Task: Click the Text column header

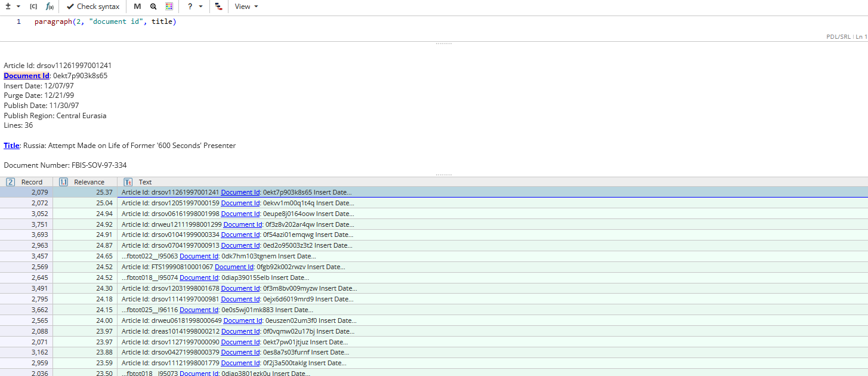Action: (145, 182)
